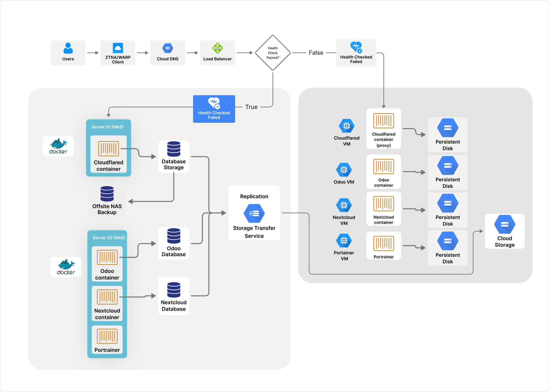Click the blue Health Checked Failed box
The width and height of the screenshot is (549, 392).
click(214, 109)
